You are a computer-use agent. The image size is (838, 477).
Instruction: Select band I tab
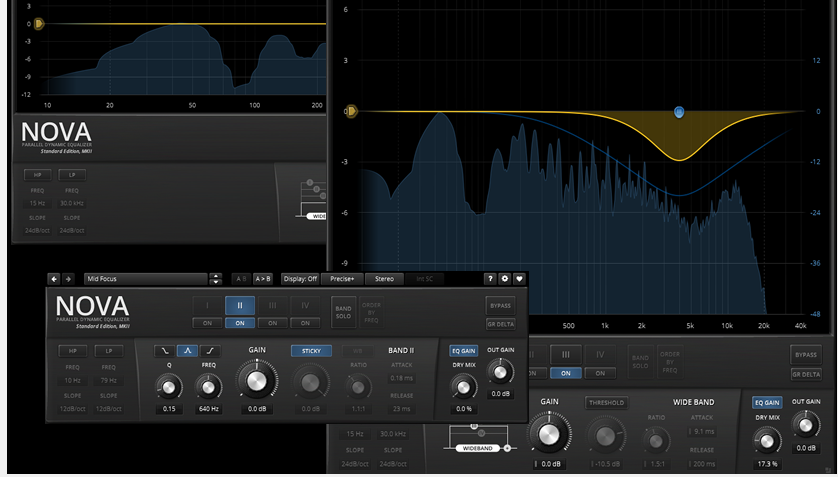[207, 305]
